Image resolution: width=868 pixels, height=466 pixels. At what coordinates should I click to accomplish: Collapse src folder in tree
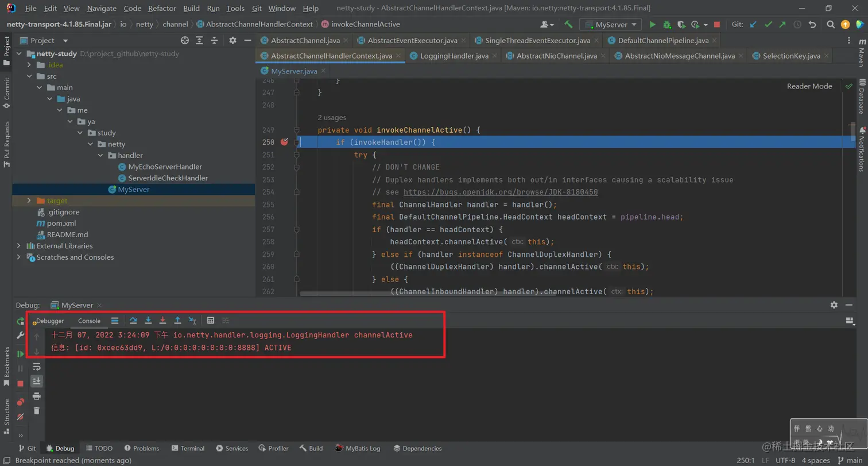[x=29, y=76]
